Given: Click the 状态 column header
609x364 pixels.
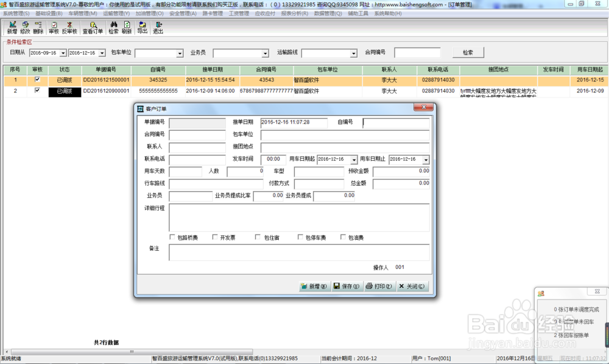Looking at the screenshot, I should 65,70.
